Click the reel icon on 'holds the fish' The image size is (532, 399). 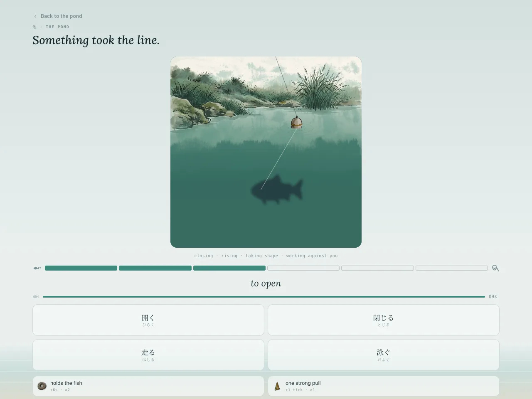42,386
